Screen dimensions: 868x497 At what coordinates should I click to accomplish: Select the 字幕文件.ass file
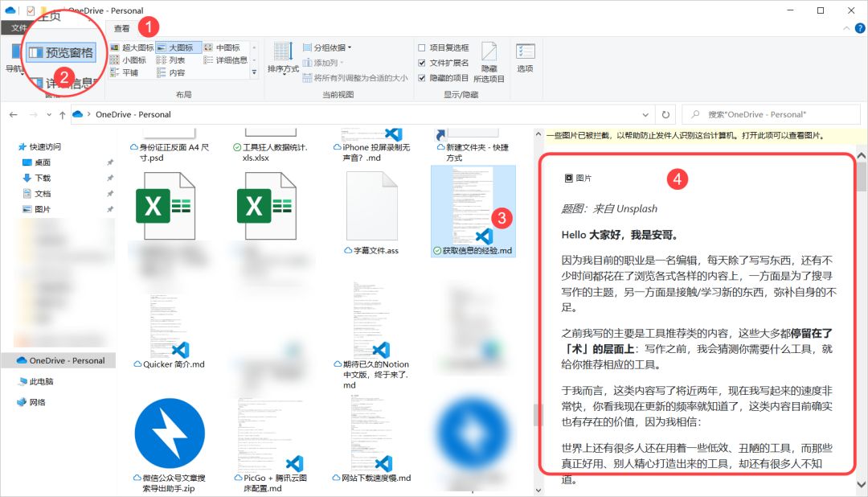(371, 213)
